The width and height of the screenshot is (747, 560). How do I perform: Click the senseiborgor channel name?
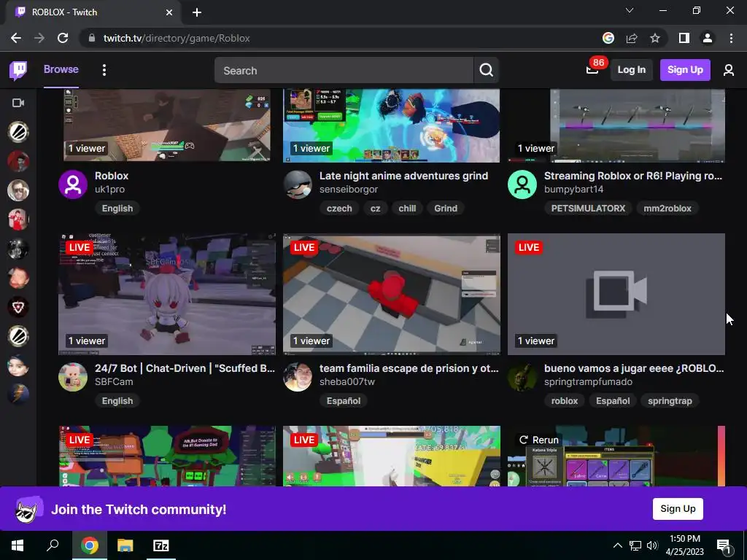[x=349, y=189]
